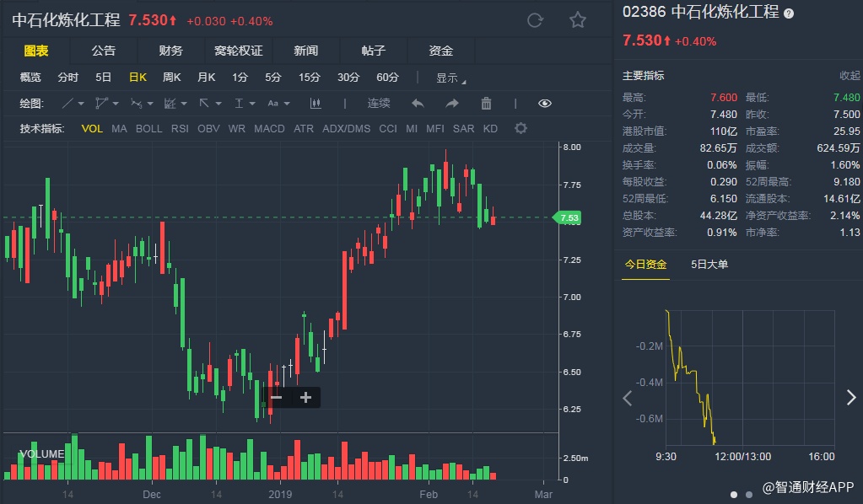Viewport: 863px width, 504px height.
Task: Click the 7.53 current price tag
Action: click(567, 217)
